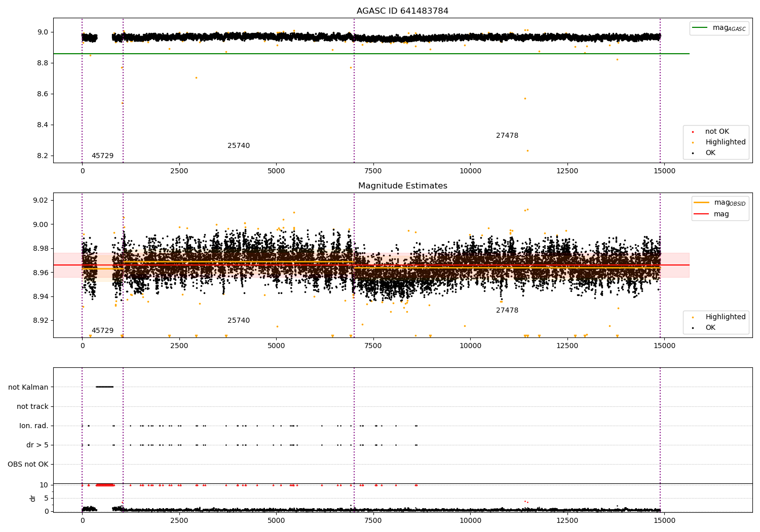
Task: Click the 'dr > 5' row label
Action: [37, 445]
